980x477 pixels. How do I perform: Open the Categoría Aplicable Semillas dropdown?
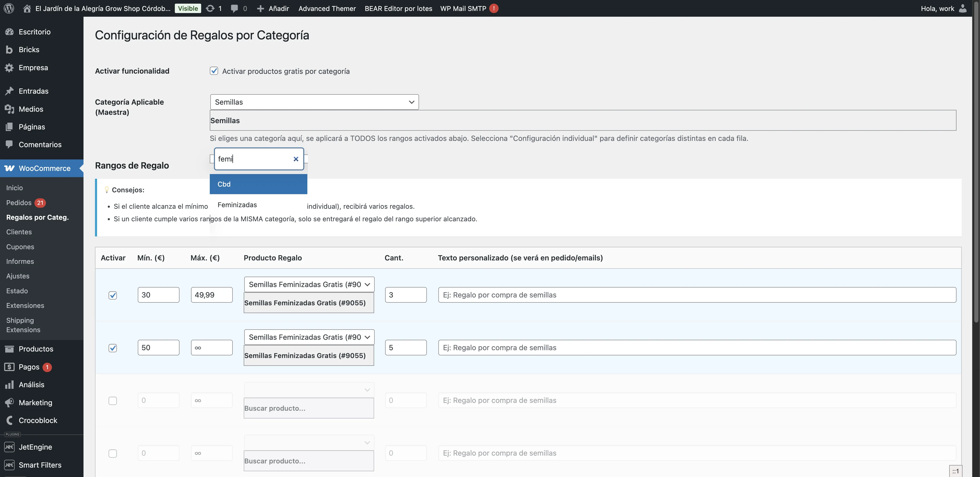coord(314,102)
